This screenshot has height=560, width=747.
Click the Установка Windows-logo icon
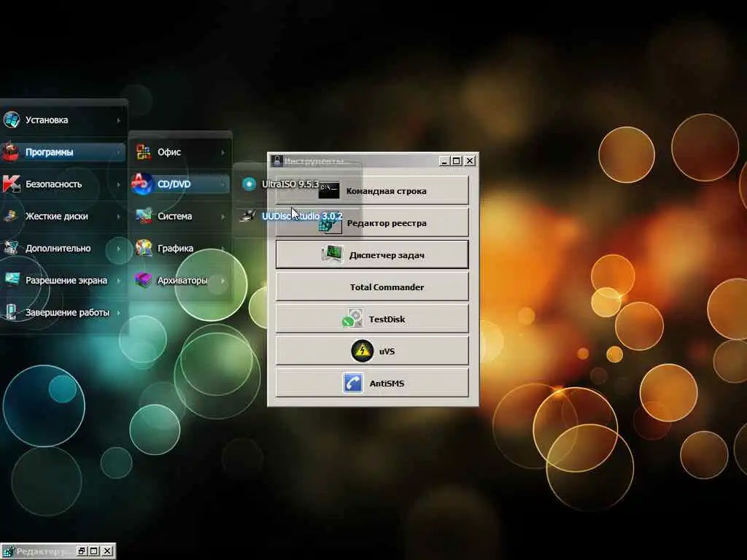pyautogui.click(x=11, y=120)
